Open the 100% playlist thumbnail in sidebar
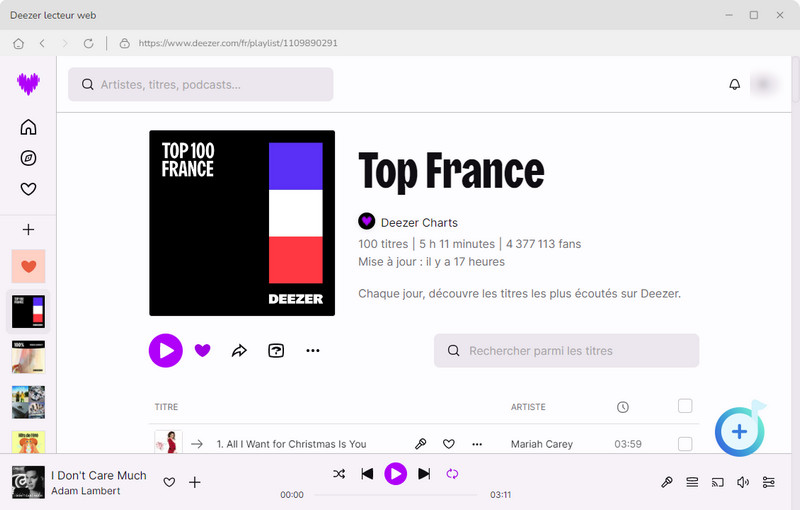This screenshot has height=510, width=800. (29, 357)
